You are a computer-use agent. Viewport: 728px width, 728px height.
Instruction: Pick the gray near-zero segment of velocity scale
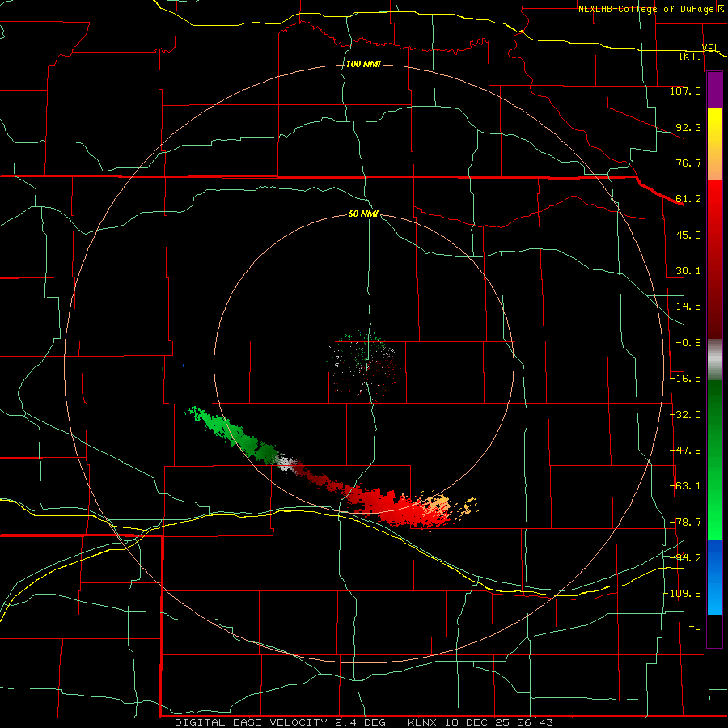(x=714, y=358)
